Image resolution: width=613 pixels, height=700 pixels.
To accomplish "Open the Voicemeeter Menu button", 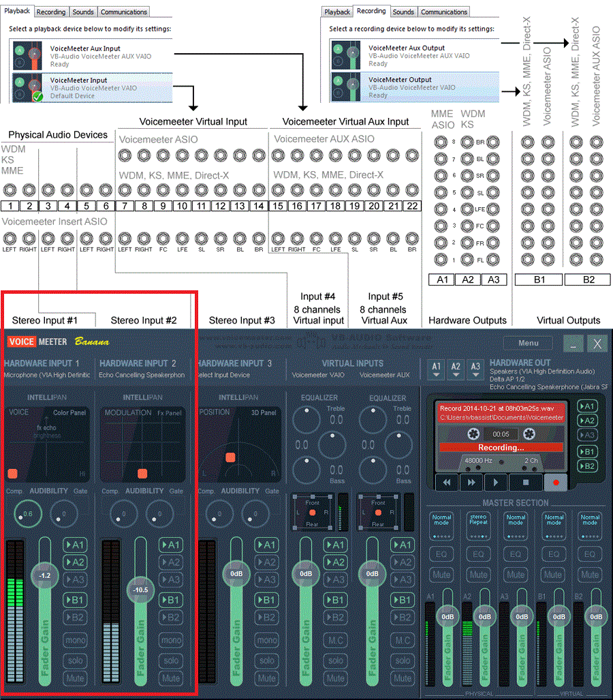I will (x=529, y=343).
